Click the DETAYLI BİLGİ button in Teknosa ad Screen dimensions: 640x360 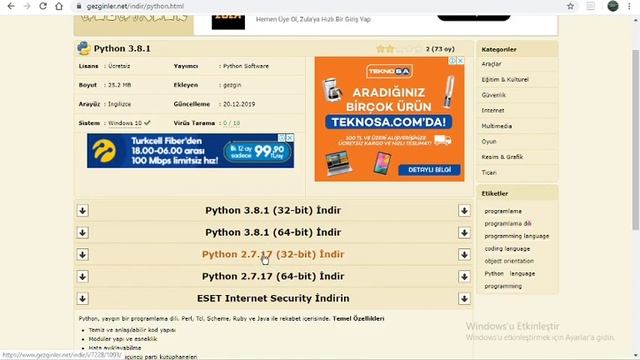coord(429,170)
